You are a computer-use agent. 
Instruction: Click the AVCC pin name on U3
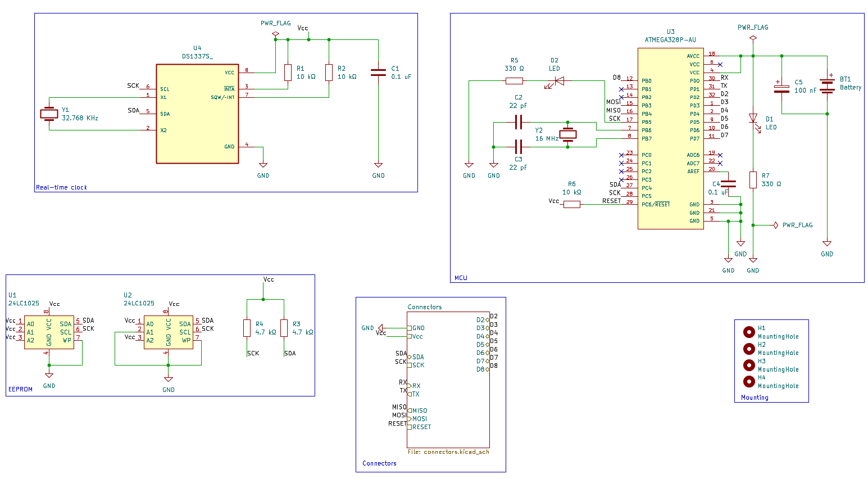(693, 56)
